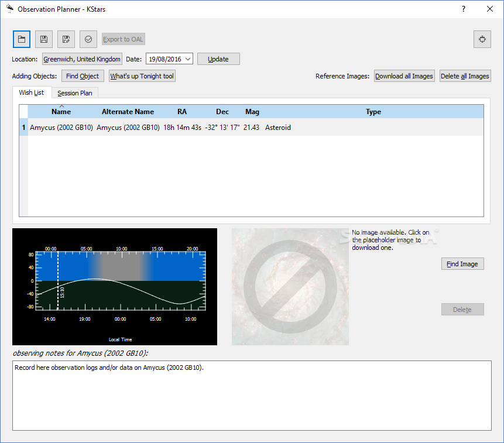Click the alternate name Amycus (2002 GB10) cell

[128, 127]
